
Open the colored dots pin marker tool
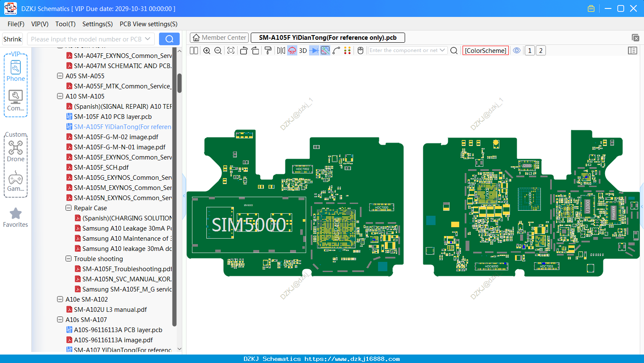[348, 50]
